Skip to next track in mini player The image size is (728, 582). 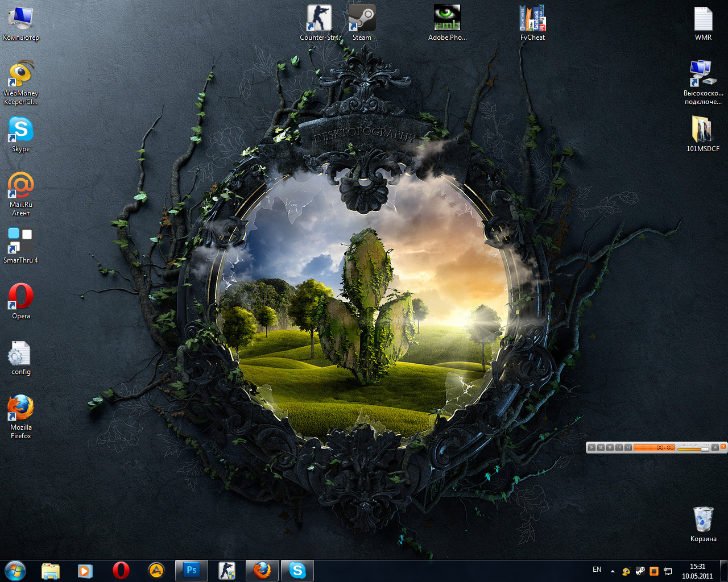point(628,447)
